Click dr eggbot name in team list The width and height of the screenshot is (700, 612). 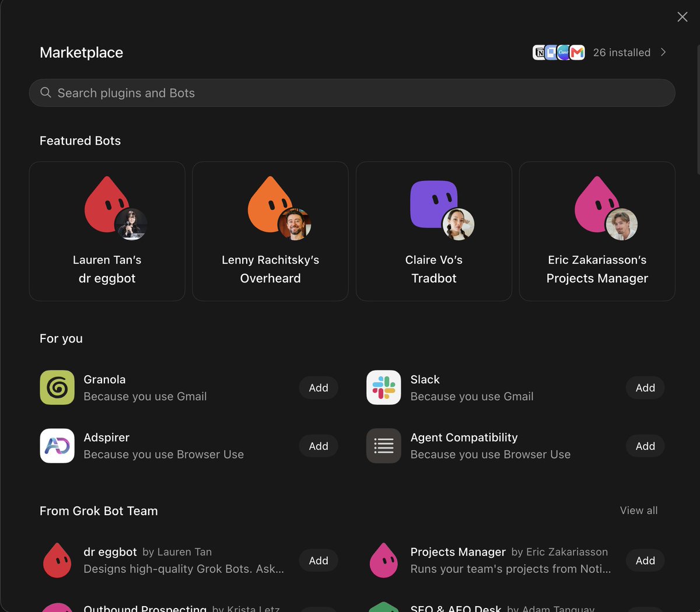(x=110, y=552)
